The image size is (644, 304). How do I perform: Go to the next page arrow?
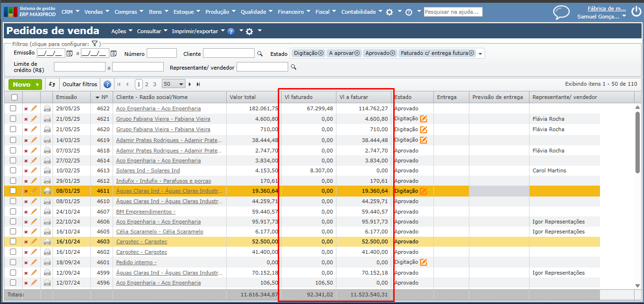pyautogui.click(x=190, y=84)
